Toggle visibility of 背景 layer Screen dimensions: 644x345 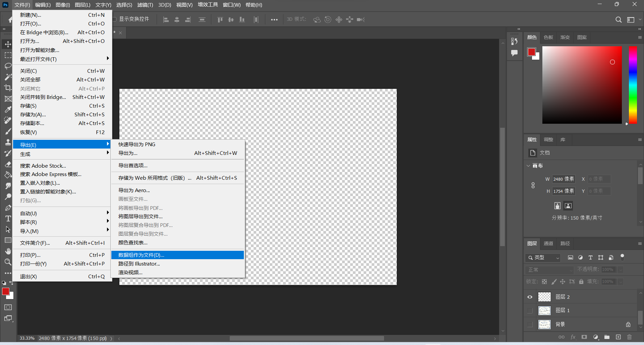[530, 324]
